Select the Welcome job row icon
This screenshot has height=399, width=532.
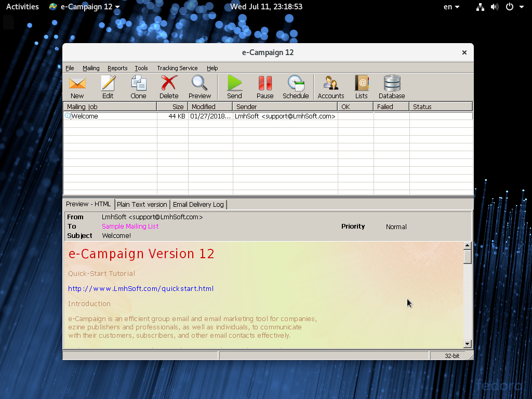68,116
